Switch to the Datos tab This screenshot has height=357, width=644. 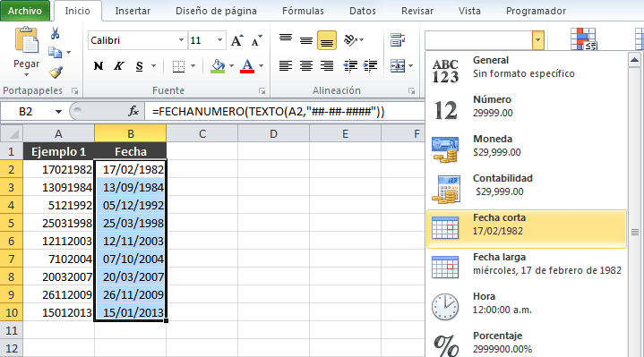[362, 11]
